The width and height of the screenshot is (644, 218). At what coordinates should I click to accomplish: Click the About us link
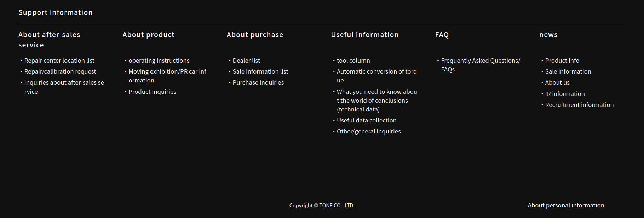[557, 82]
